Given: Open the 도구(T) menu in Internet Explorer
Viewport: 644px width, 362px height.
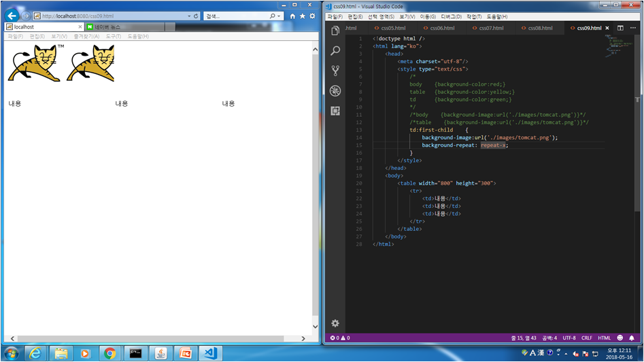Looking at the screenshot, I should click(114, 37).
